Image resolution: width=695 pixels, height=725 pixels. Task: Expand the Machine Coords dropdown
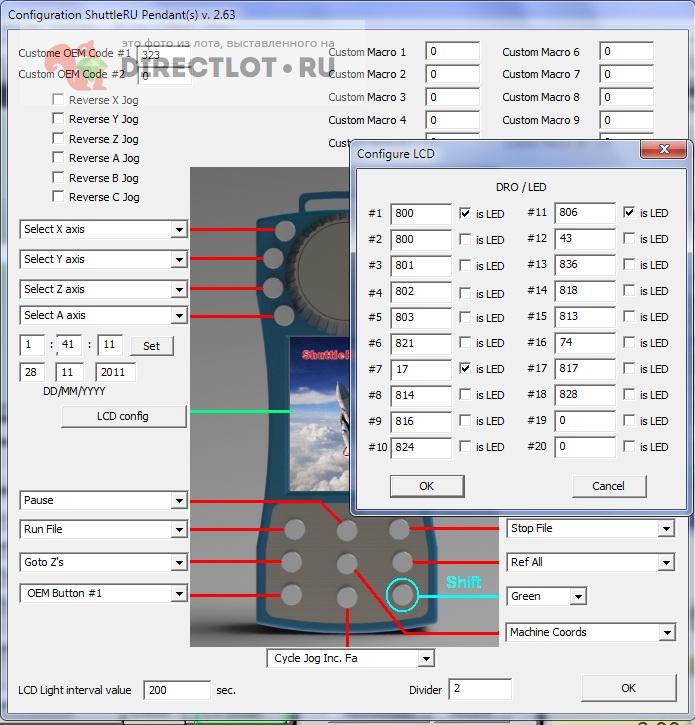[666, 633]
